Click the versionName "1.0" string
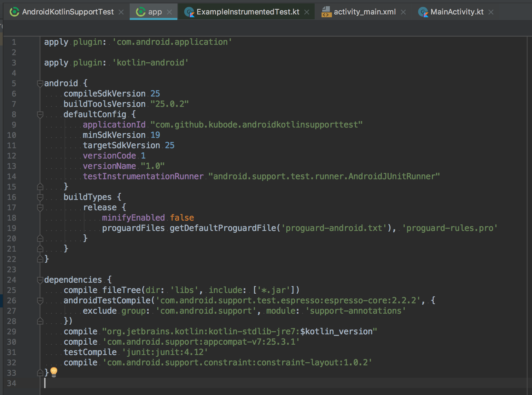Image resolution: width=532 pixels, height=395 pixels. click(153, 166)
